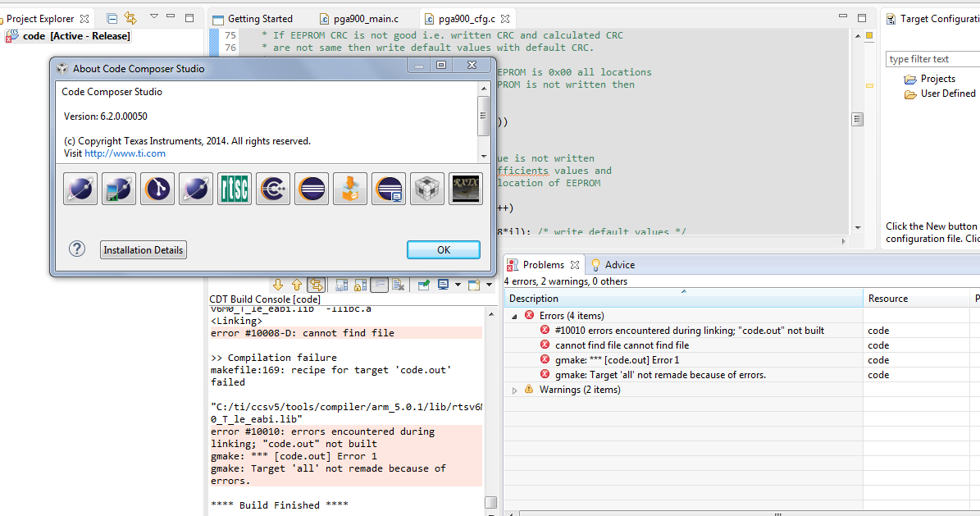Click the yellow warning marker in editor overview ruler
The height and width of the screenshot is (516, 980).
coord(868,85)
